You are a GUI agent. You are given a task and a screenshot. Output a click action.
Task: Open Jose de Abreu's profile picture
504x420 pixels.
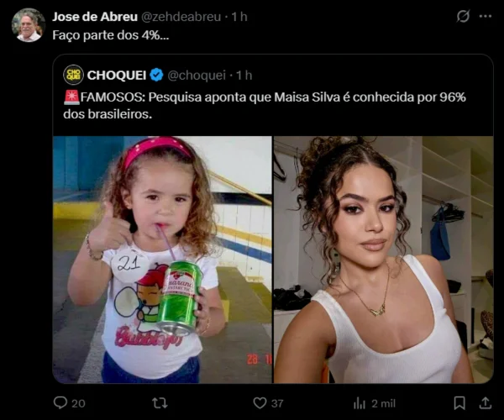(x=29, y=25)
